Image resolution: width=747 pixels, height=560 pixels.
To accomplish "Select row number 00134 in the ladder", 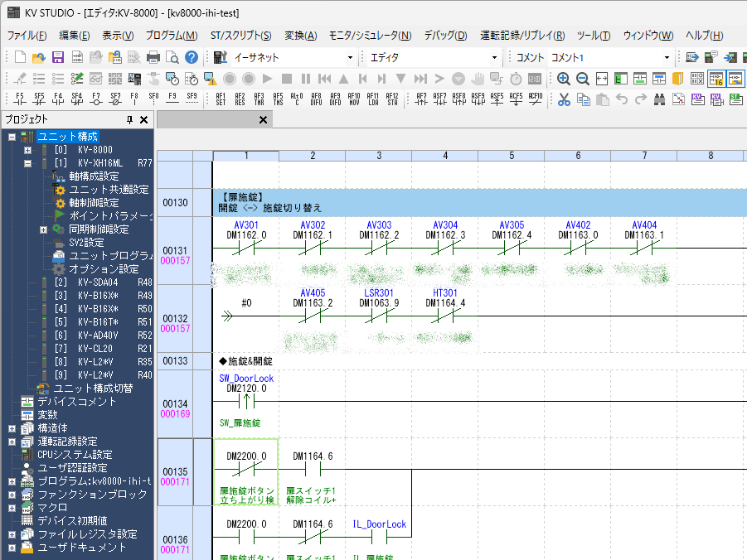I will click(x=175, y=403).
